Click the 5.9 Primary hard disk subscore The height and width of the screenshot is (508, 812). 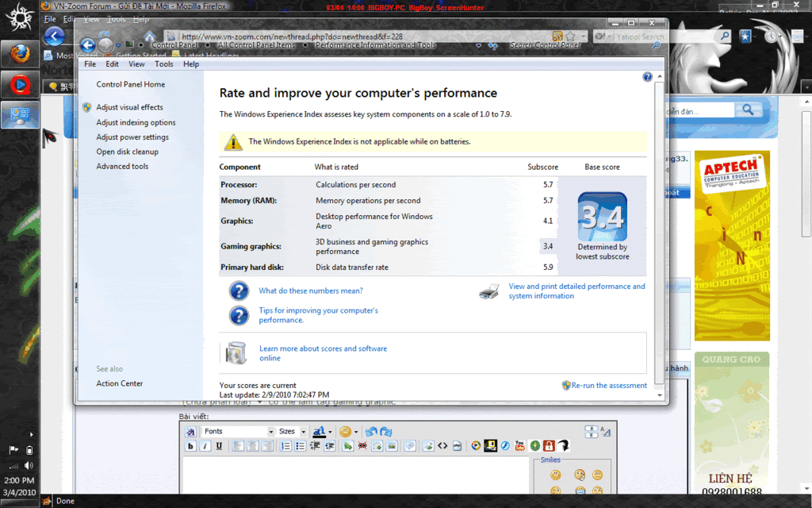coord(548,267)
